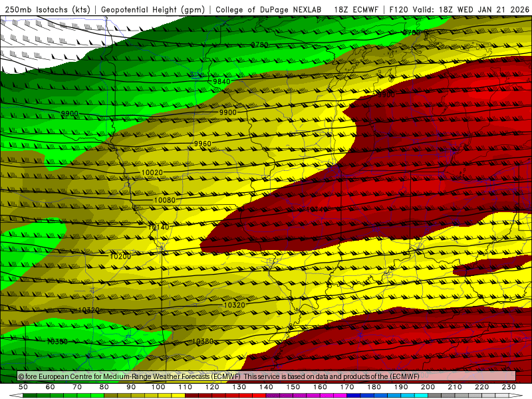This screenshot has height=399, width=532.
Task: Click the 10140 contour label over the red jet core
Action: tap(317, 209)
